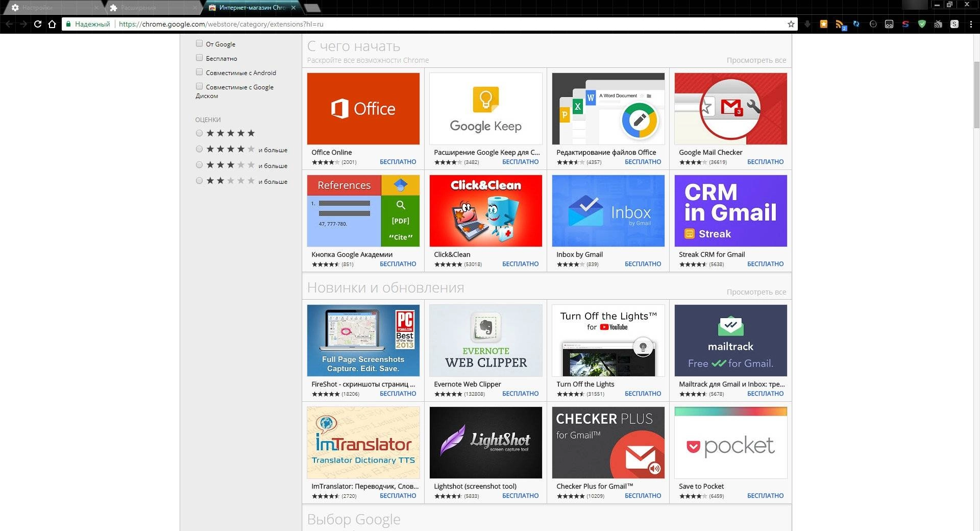Image resolution: width=980 pixels, height=531 pixels.
Task: View all in 'Новинки и обновления' section
Action: click(756, 292)
